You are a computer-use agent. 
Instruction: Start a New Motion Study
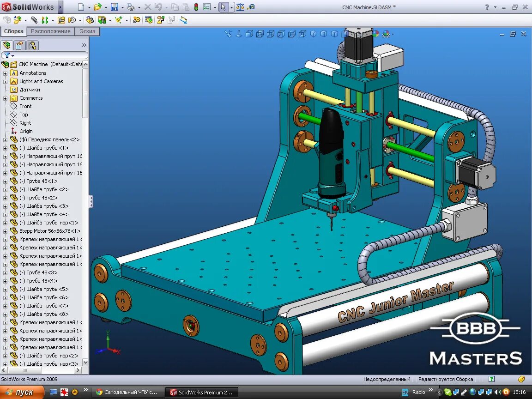[x=136, y=20]
